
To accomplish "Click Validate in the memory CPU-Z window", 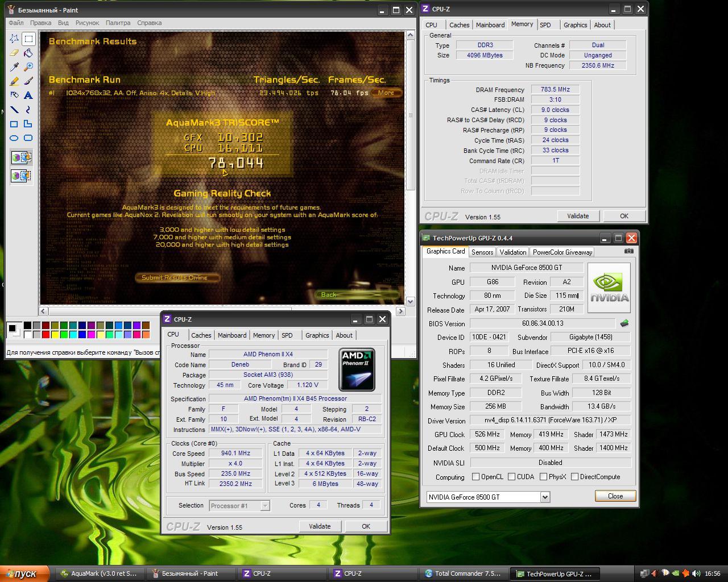I will tap(578, 216).
